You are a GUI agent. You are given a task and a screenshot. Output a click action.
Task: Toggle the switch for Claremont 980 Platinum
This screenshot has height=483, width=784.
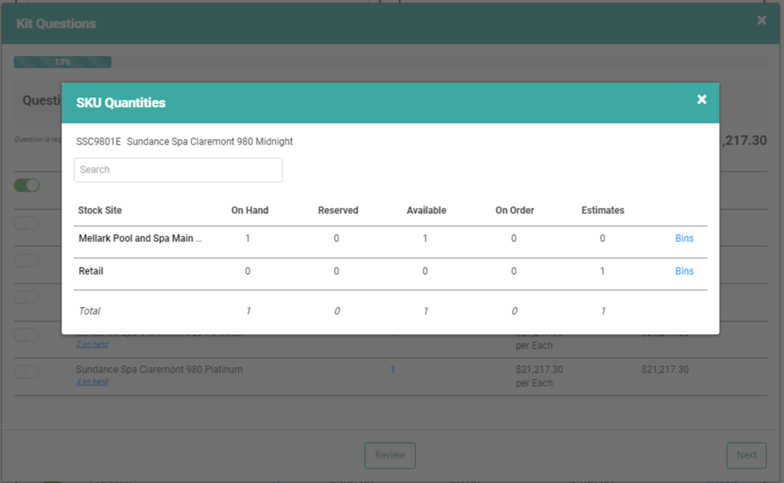pos(26,372)
